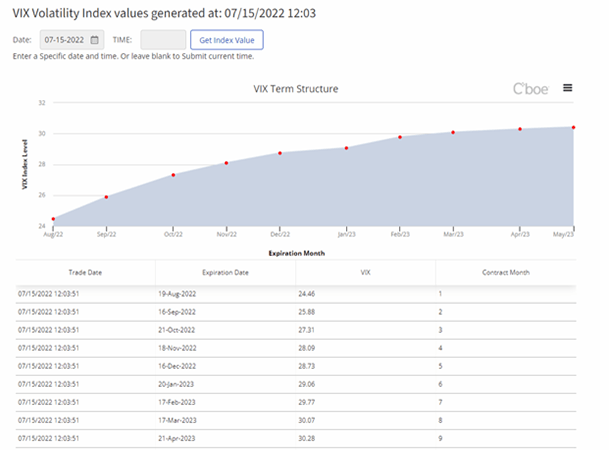Click the VIX value 30.07
Image resolution: width=613 pixels, height=450 pixels.
[306, 420]
